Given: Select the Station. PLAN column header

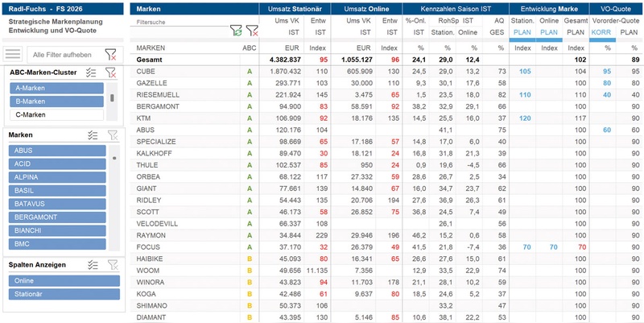Looking at the screenshot, I should click(x=522, y=32).
